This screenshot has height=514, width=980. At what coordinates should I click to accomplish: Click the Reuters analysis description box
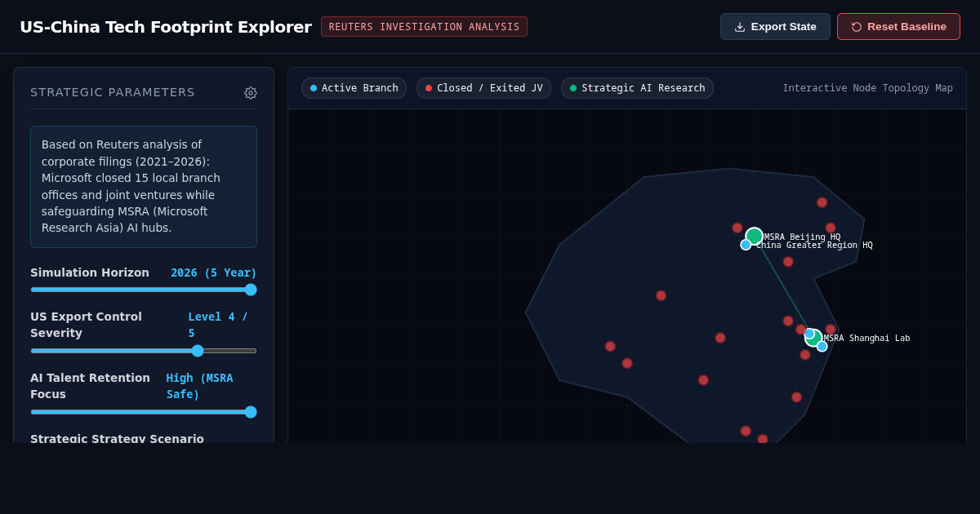(144, 187)
